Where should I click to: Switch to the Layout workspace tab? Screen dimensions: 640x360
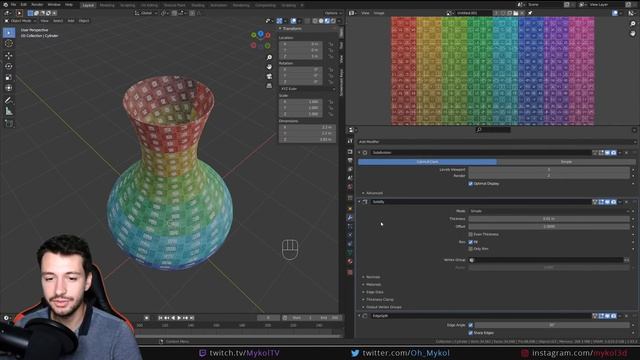tap(88, 5)
